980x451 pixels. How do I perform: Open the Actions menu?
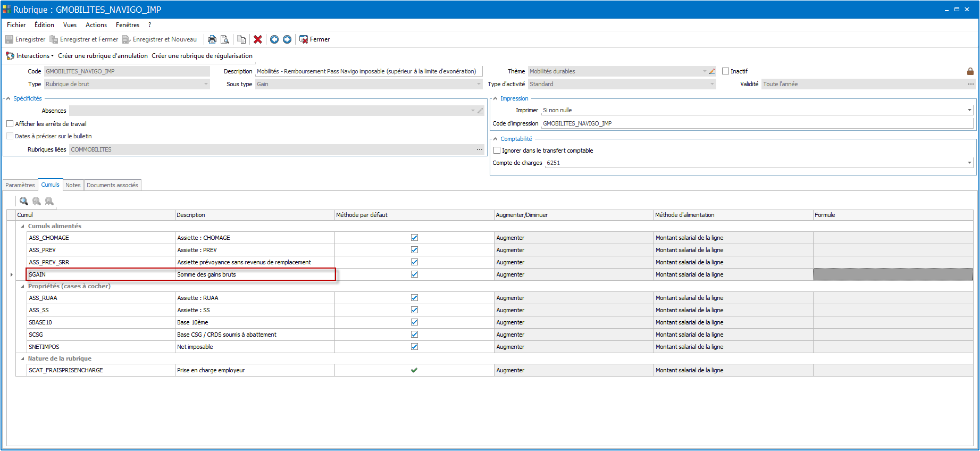tap(96, 25)
